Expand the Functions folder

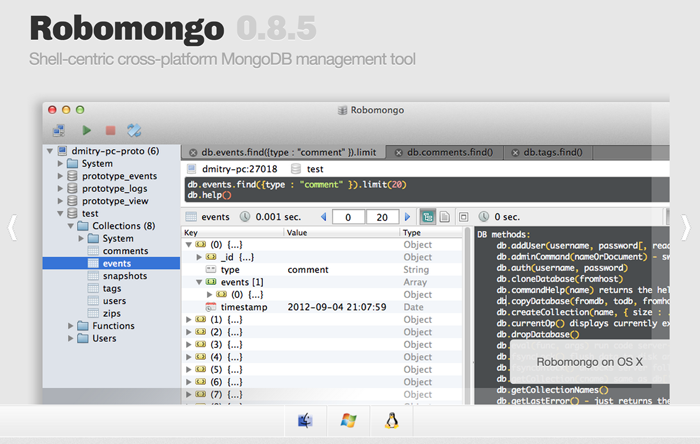pyautogui.click(x=71, y=326)
